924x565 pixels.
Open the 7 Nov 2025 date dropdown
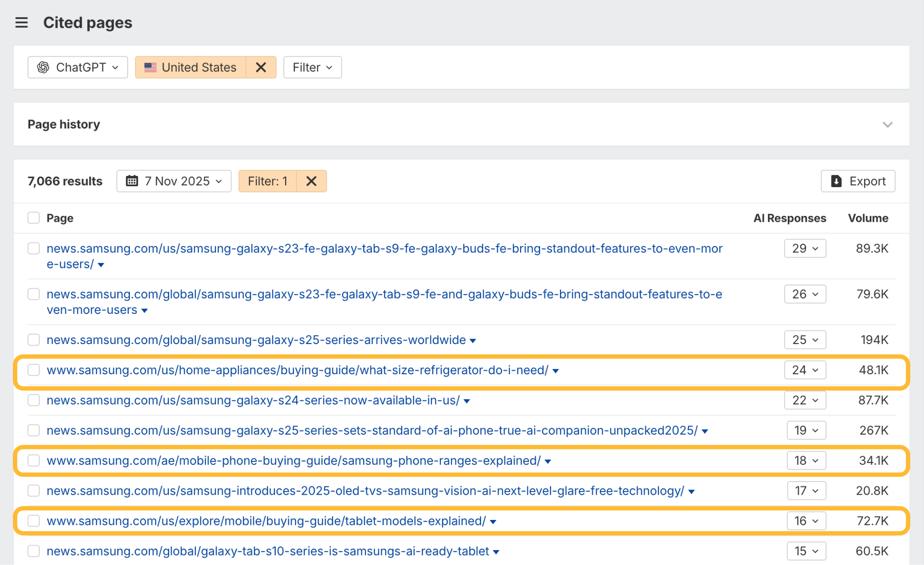click(x=174, y=181)
